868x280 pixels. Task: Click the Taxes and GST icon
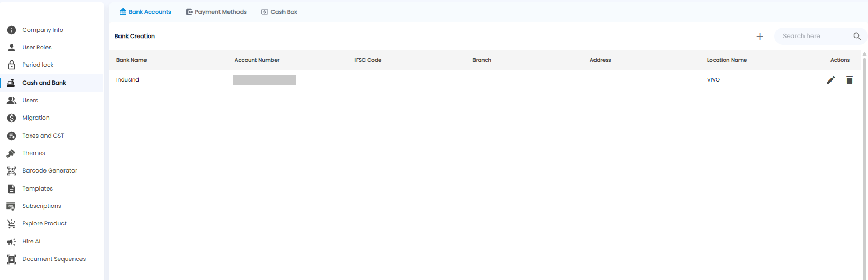pos(12,136)
